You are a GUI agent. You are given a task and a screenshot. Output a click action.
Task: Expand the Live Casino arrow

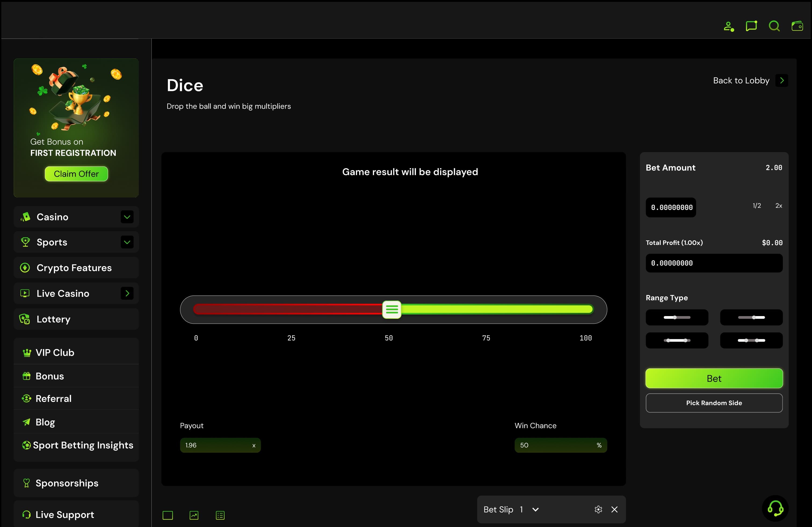[127, 293]
